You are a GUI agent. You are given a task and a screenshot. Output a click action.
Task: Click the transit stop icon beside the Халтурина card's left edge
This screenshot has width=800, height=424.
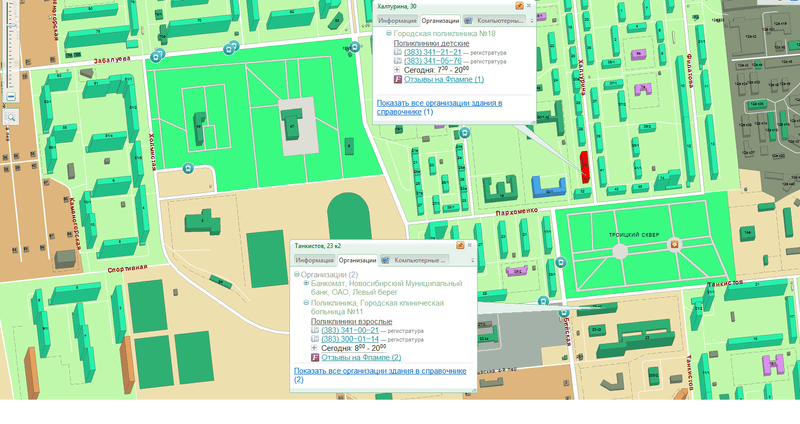click(355, 47)
